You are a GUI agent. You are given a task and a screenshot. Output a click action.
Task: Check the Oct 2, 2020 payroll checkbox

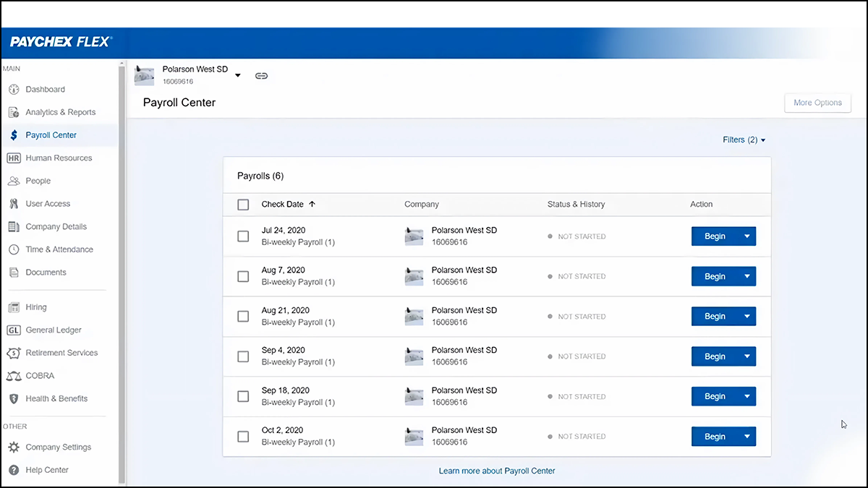click(243, 437)
